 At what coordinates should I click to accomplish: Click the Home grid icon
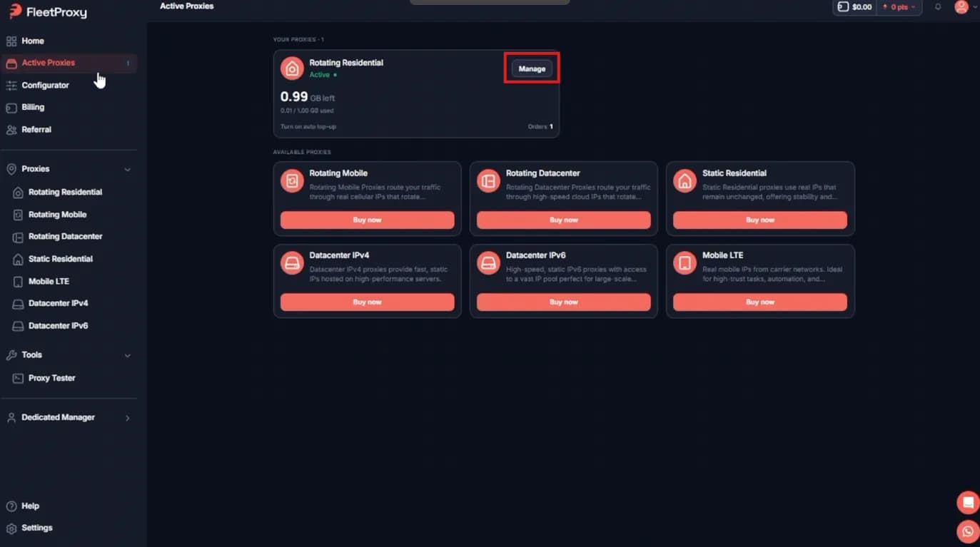[x=11, y=41]
